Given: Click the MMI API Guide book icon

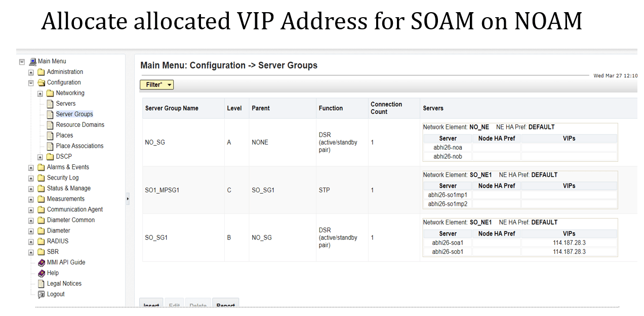Looking at the screenshot, I should pyautogui.click(x=41, y=262).
